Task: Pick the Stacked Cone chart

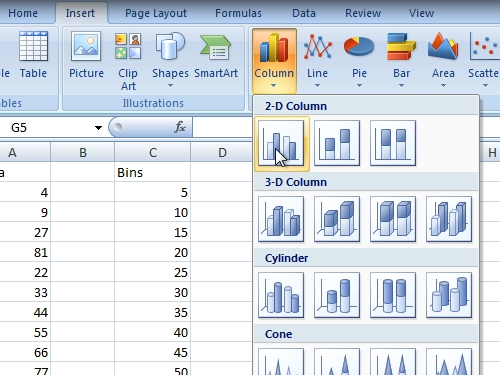Action: pyautogui.click(x=337, y=362)
